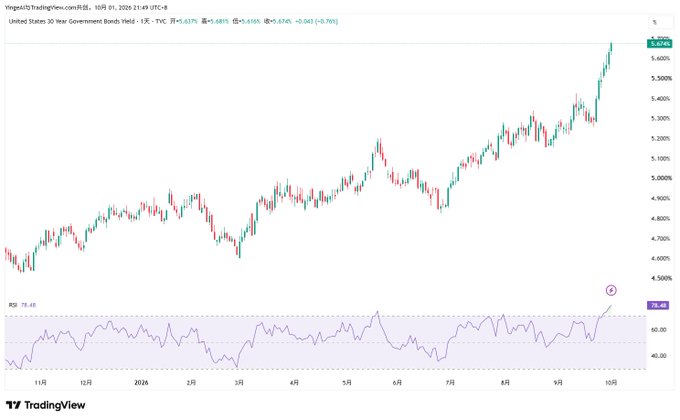Click the TradingView.com attribution and timestamp line
The image size is (680, 420).
point(86,7)
